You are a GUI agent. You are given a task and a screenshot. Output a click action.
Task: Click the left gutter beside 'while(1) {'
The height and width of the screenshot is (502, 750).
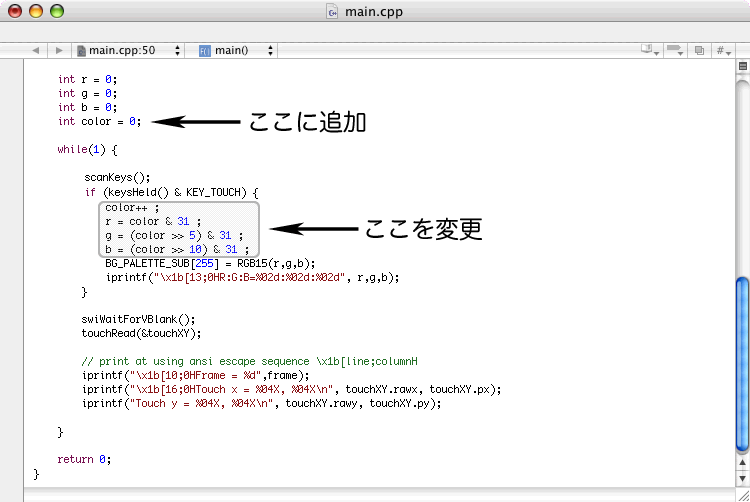(x=11, y=150)
